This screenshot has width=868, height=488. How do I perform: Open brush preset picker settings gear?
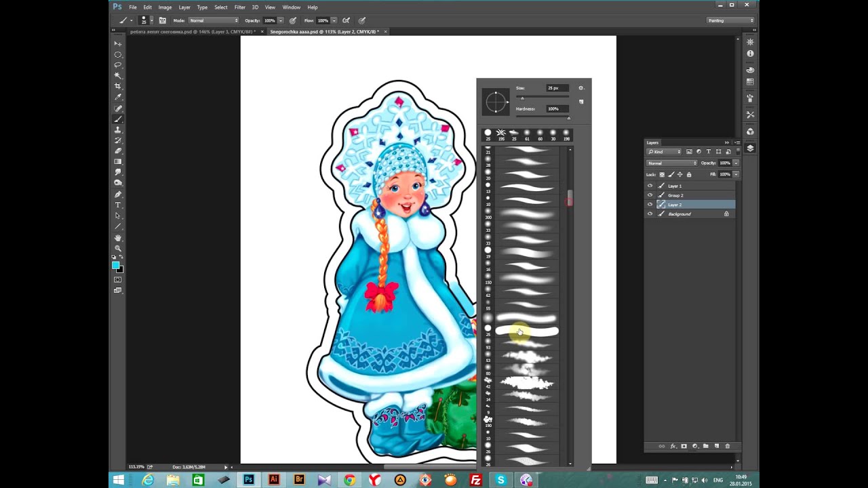[581, 88]
